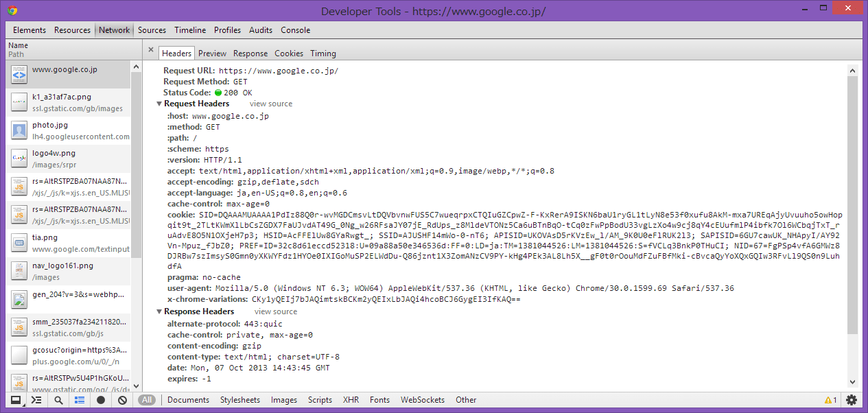Switch to the Elements panel
This screenshot has height=413, width=868.
pyautogui.click(x=30, y=30)
